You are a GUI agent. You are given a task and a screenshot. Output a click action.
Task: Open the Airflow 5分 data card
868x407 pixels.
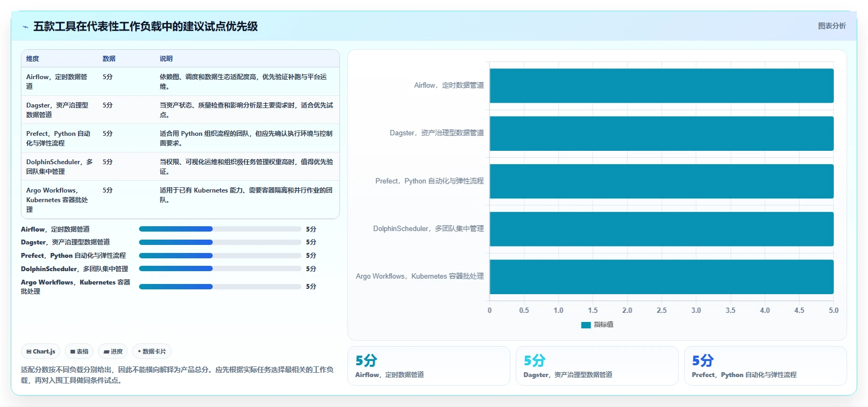tap(429, 366)
